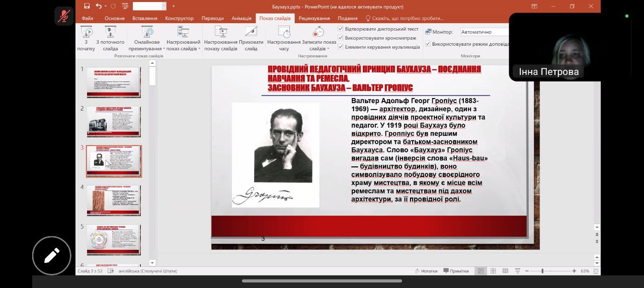The image size is (644, 288).
Task: Tap the muted microphone icon
Action: pyautogui.click(x=64, y=16)
